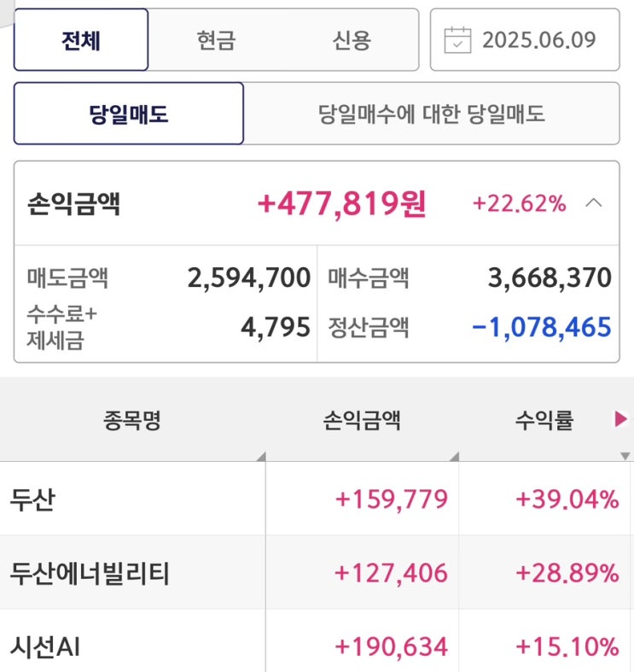Image resolution: width=634 pixels, height=672 pixels.
Task: Switch to the 현금 tab
Action: tap(215, 40)
